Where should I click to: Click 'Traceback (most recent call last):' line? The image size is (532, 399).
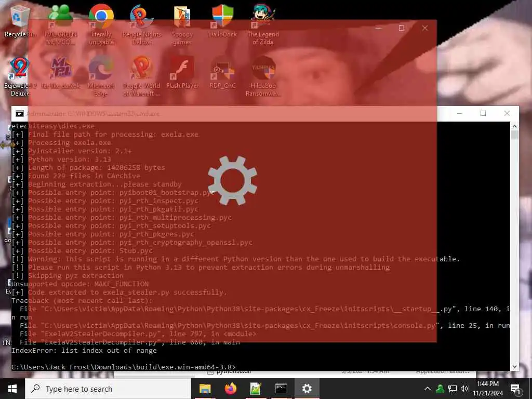tap(82, 301)
